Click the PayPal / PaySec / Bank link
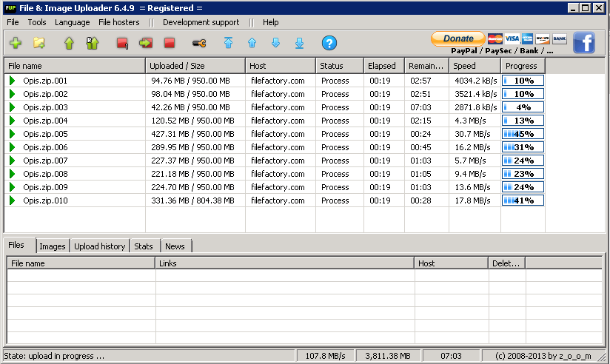Screen dimensions: 610x364 (502, 50)
